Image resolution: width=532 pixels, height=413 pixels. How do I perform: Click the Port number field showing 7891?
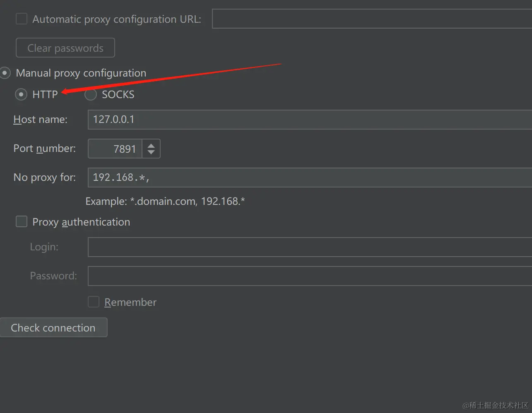(115, 149)
